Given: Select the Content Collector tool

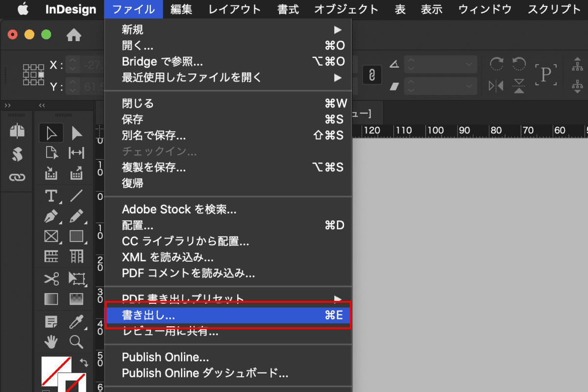Looking at the screenshot, I should coord(51,172).
